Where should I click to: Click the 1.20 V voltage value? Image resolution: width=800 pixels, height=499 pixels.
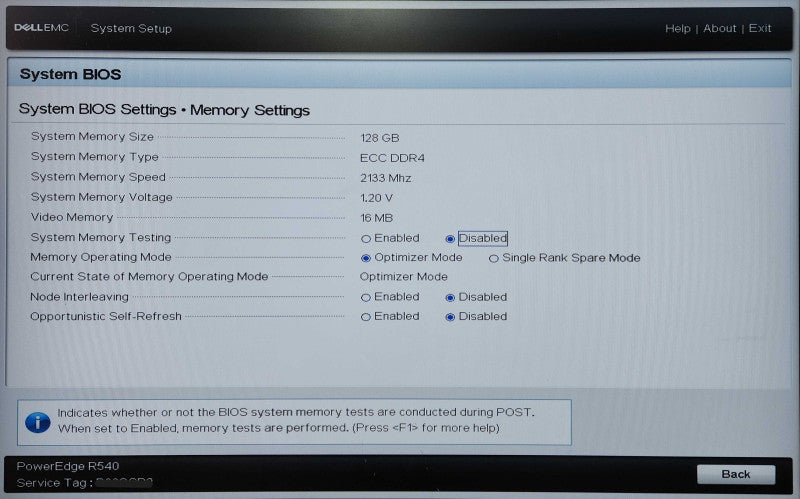click(377, 198)
